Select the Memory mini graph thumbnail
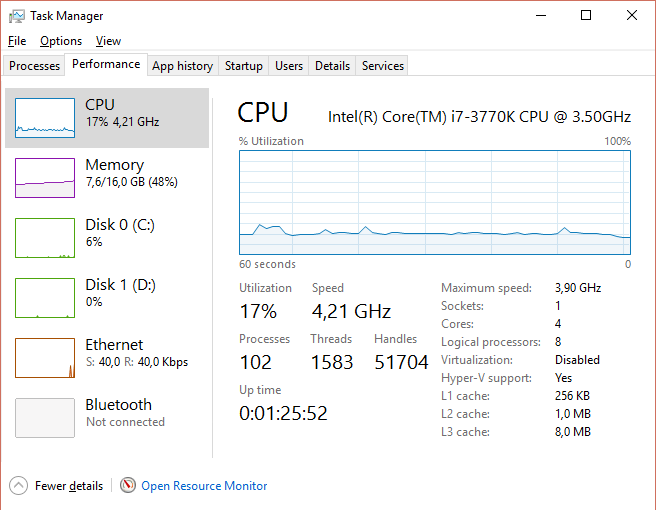This screenshot has height=510, width=656. [x=45, y=178]
